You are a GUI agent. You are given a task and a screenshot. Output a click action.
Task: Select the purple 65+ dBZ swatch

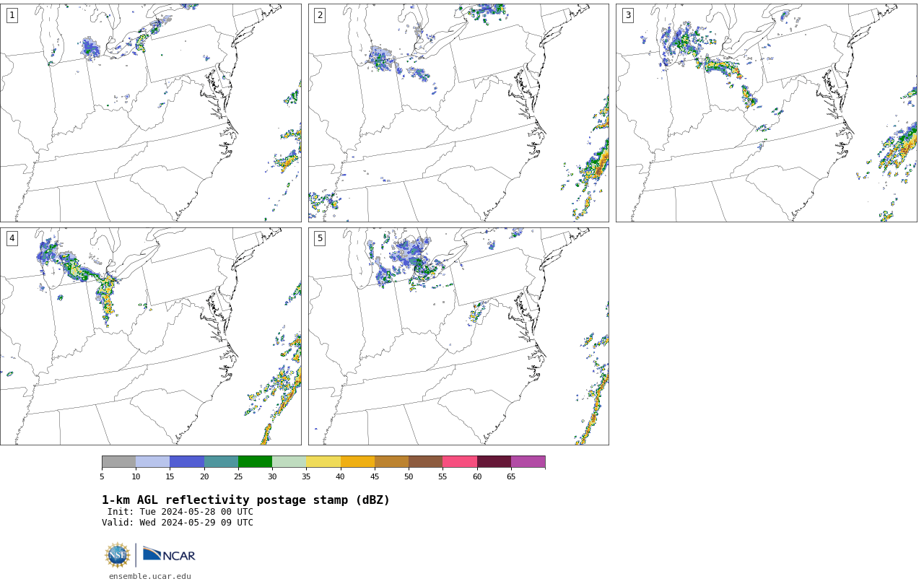click(528, 462)
